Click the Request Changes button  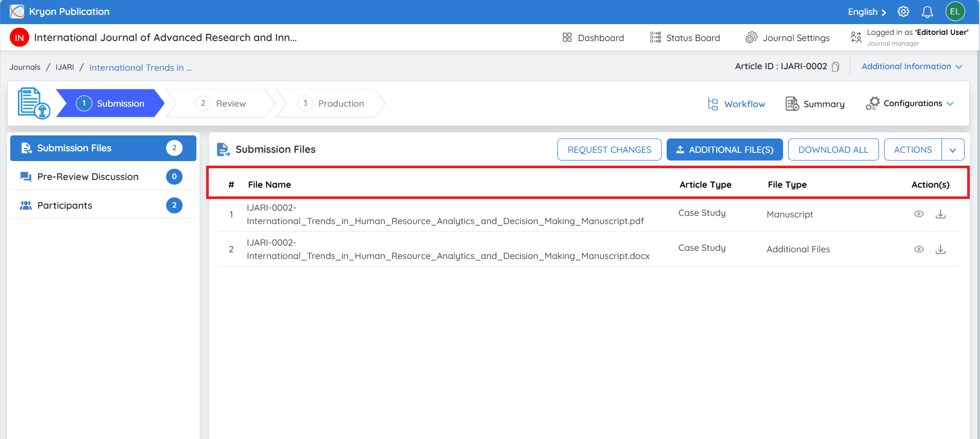point(609,150)
